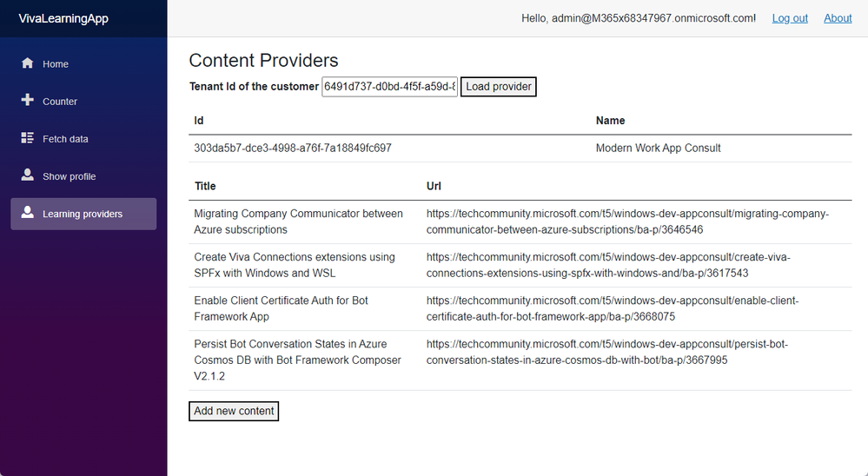Click the URL ending in ba-p/3668075
The height and width of the screenshot is (476, 868).
coord(613,308)
